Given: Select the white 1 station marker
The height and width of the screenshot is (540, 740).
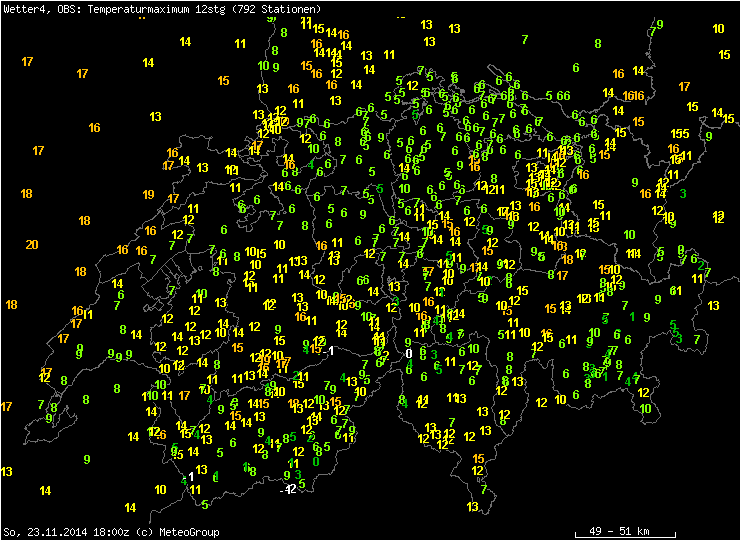Looking at the screenshot, I should click(x=191, y=476).
